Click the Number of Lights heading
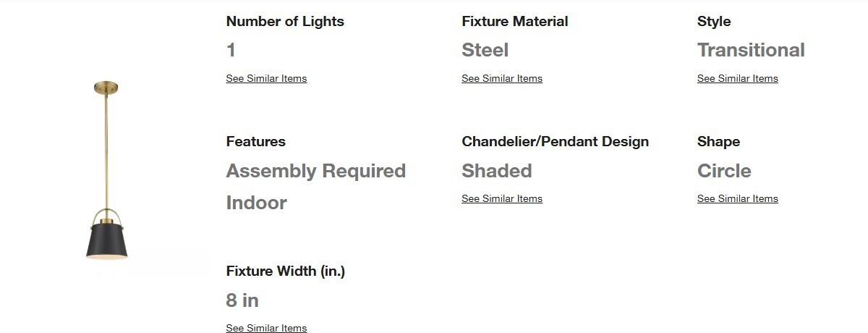868x333 pixels. pyautogui.click(x=285, y=22)
